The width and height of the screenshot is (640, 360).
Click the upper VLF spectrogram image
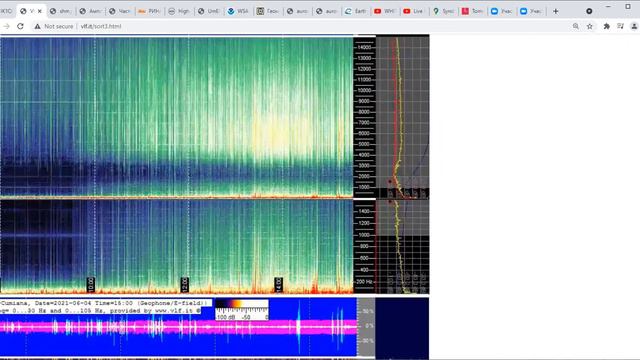[176, 117]
